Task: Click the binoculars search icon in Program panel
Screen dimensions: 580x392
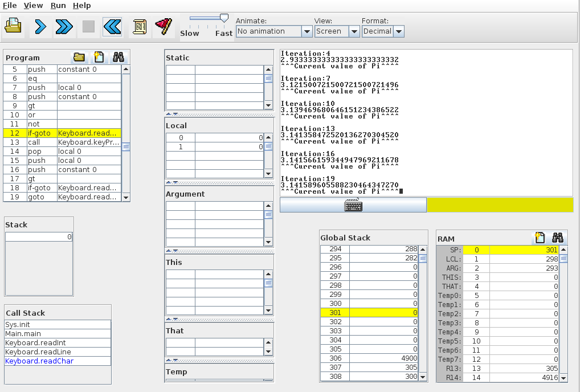Action: tap(119, 57)
